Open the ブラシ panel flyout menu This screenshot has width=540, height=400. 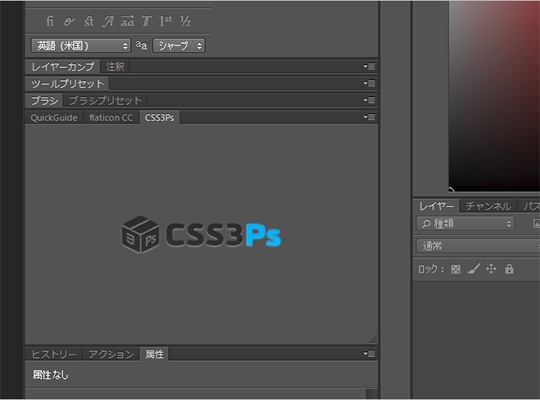[369, 100]
